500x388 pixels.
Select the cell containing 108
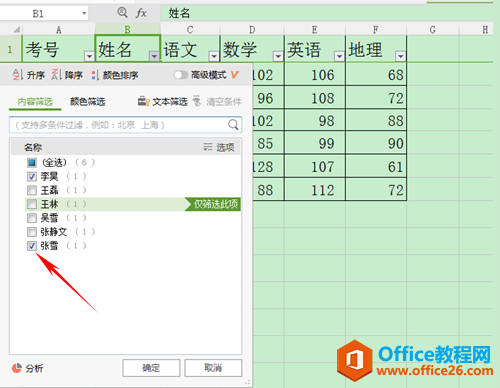pos(315,98)
